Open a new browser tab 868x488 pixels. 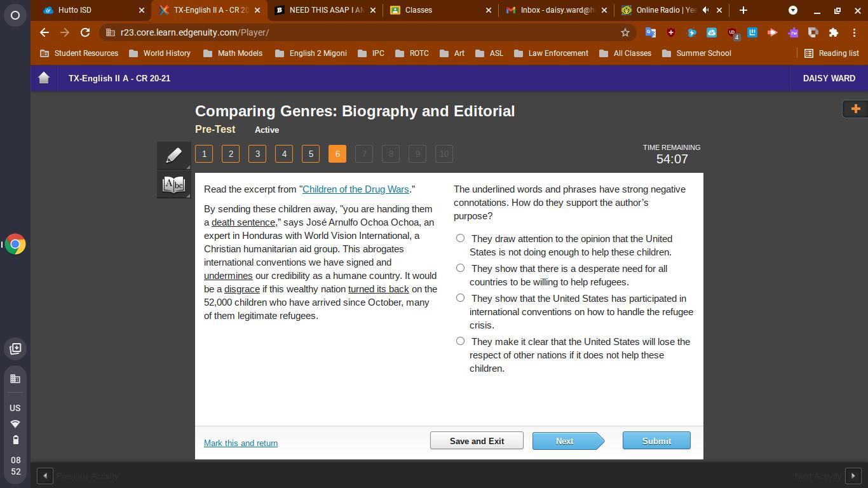(743, 10)
